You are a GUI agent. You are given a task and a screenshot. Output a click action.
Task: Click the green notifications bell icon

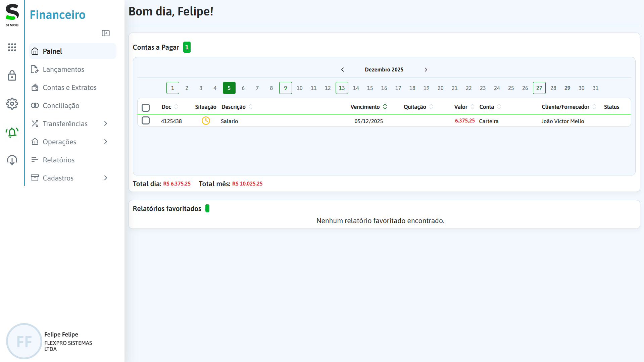12,132
